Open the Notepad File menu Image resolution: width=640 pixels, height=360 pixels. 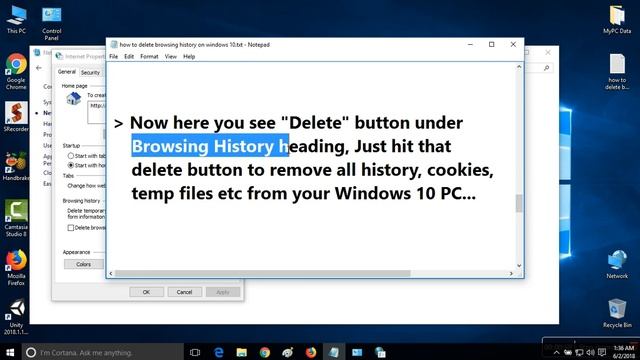click(113, 56)
